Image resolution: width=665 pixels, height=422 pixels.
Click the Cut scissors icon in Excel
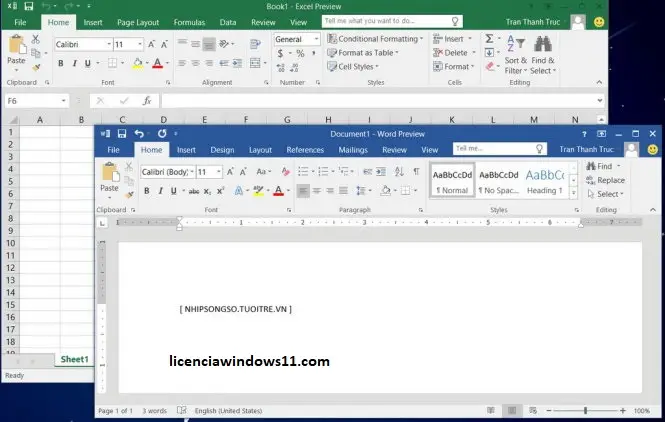(36, 39)
